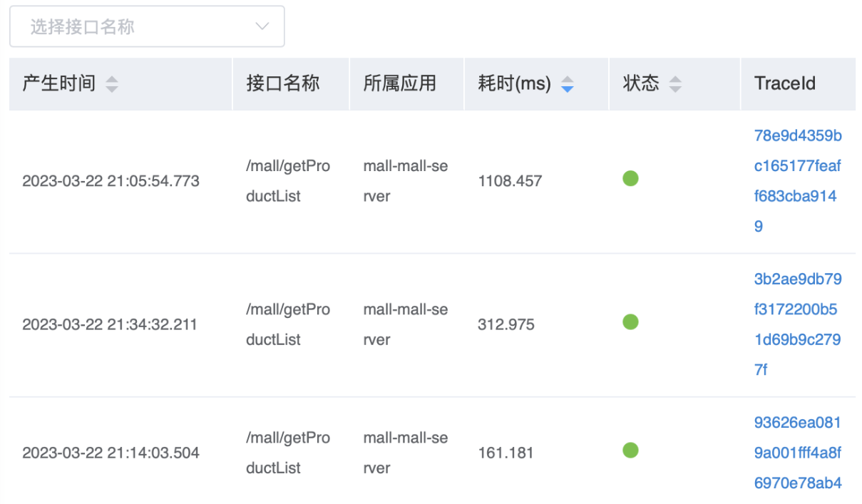Click the 耗时(ms) column header text
The width and height of the screenshot is (862, 504).
(514, 83)
